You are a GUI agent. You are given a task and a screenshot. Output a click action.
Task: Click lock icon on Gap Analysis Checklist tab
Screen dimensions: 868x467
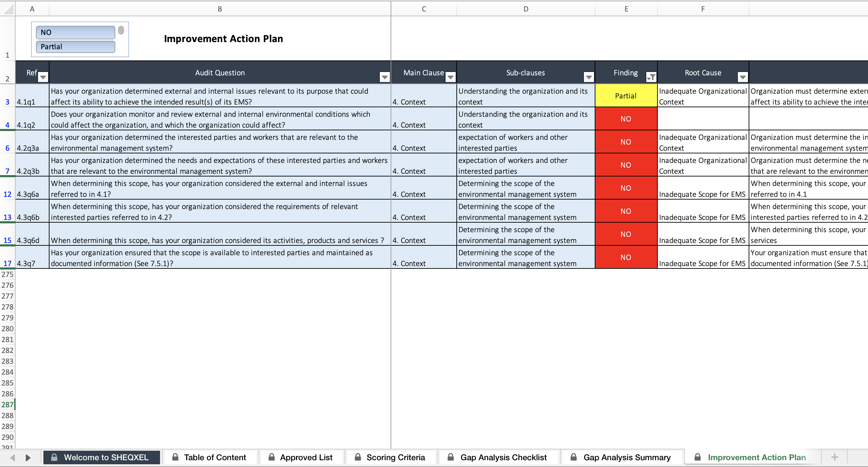pos(451,457)
